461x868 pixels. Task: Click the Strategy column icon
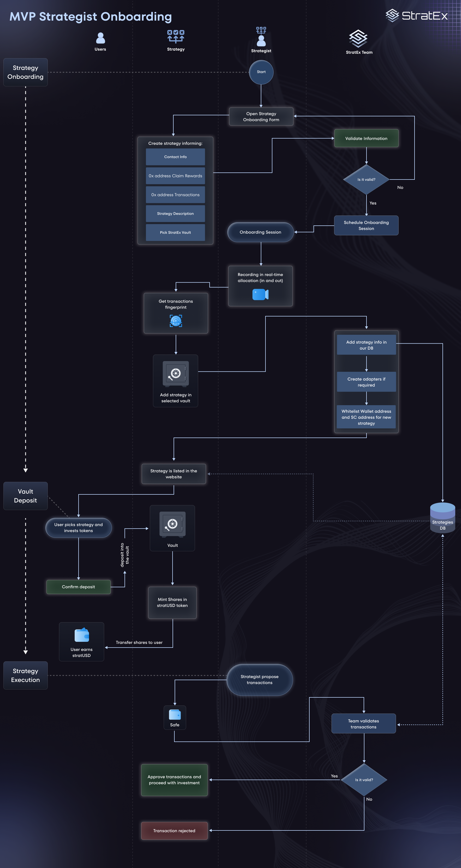coord(176,36)
